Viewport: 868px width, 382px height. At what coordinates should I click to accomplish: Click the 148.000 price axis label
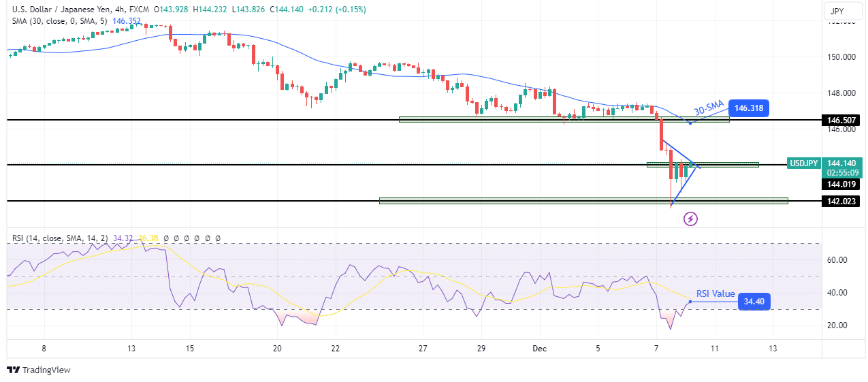(x=841, y=93)
